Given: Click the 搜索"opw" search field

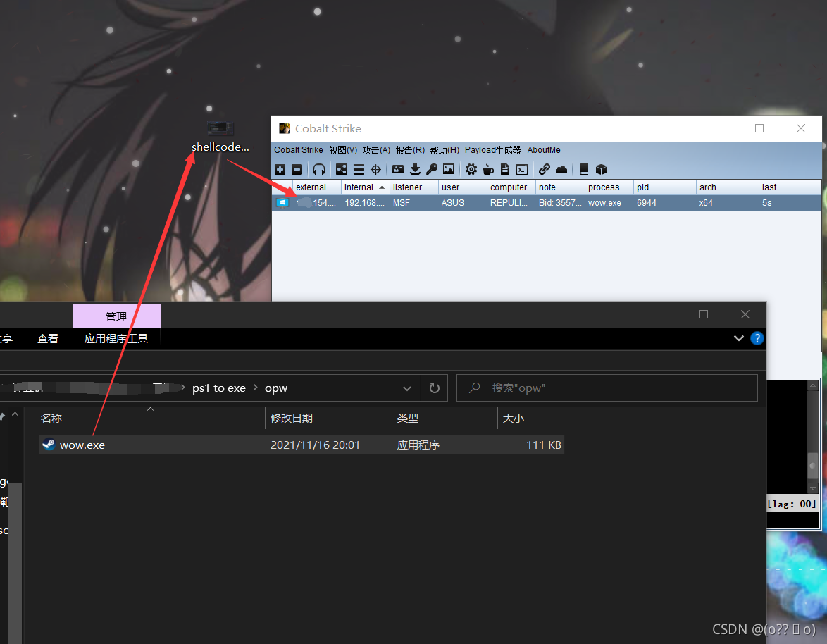Looking at the screenshot, I should 607,388.
